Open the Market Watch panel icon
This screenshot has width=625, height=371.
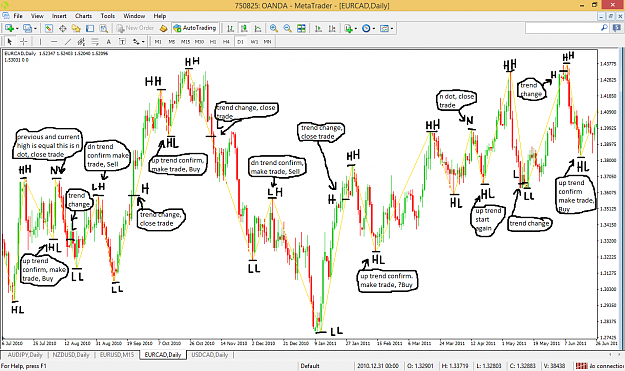pos(49,28)
